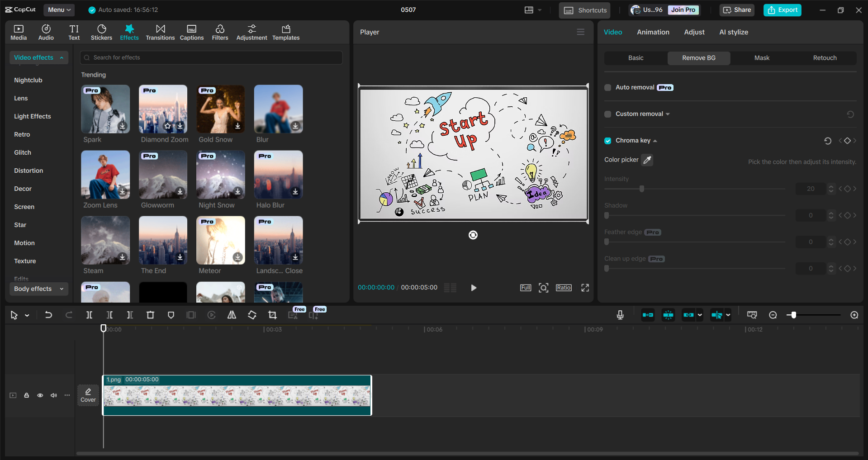Image resolution: width=868 pixels, height=460 pixels.
Task: Toggle the track visibility eye icon
Action: coord(40,395)
